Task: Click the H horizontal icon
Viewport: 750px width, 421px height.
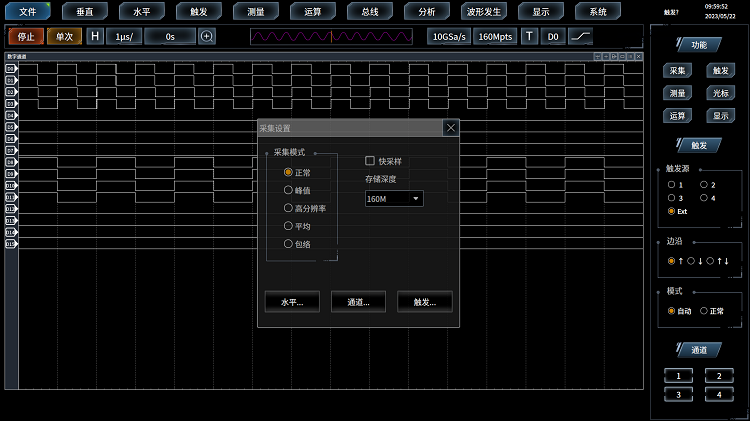Action: [95, 36]
